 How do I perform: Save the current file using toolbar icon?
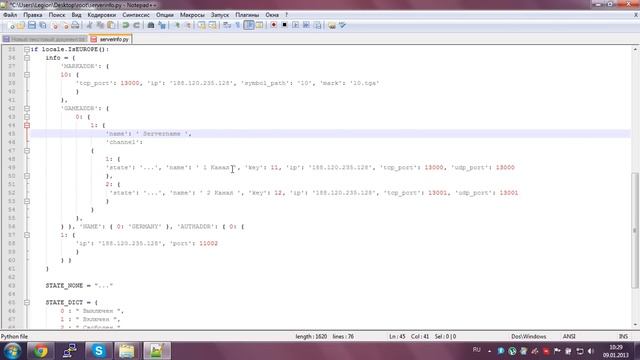point(32,25)
